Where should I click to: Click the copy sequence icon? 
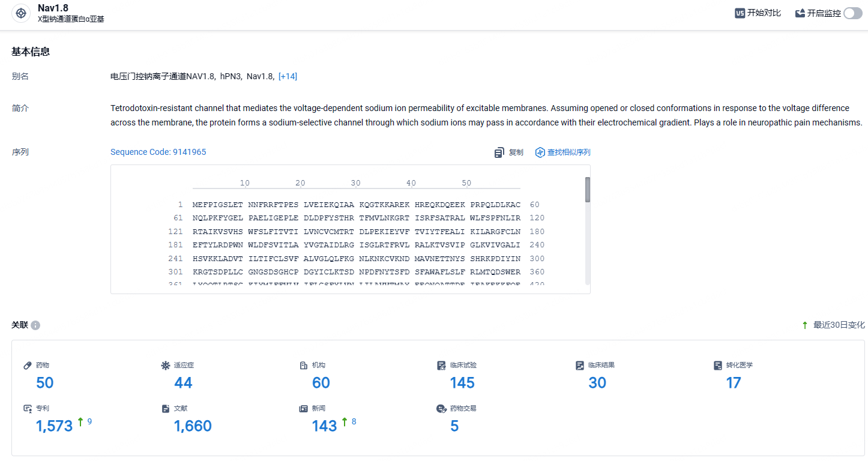point(499,152)
